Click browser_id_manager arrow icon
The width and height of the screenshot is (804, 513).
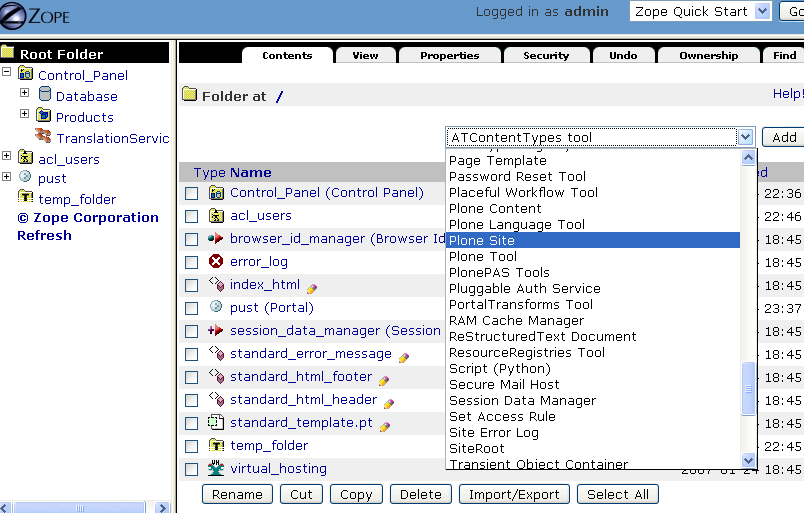216,239
